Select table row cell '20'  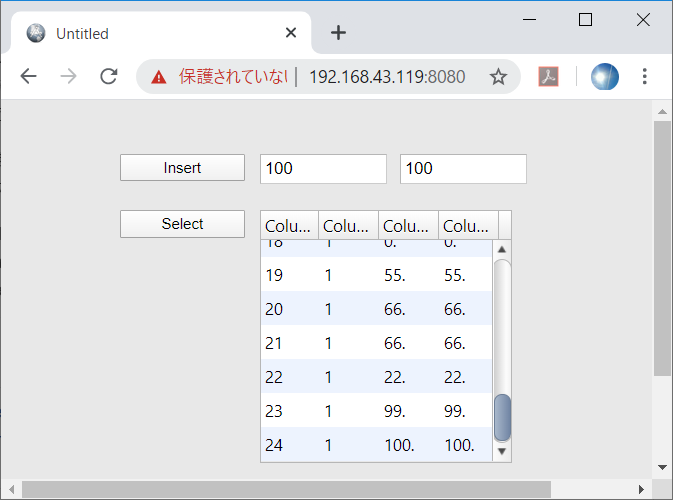(x=274, y=309)
